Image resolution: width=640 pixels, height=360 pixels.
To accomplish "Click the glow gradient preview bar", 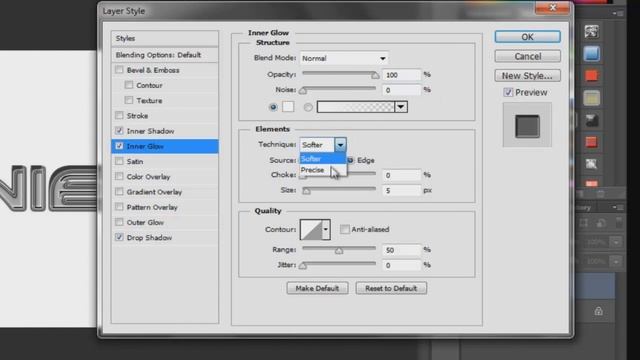I will pyautogui.click(x=356, y=107).
